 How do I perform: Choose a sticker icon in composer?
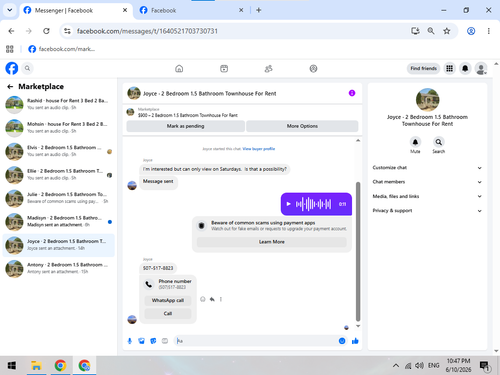pyautogui.click(x=153, y=341)
